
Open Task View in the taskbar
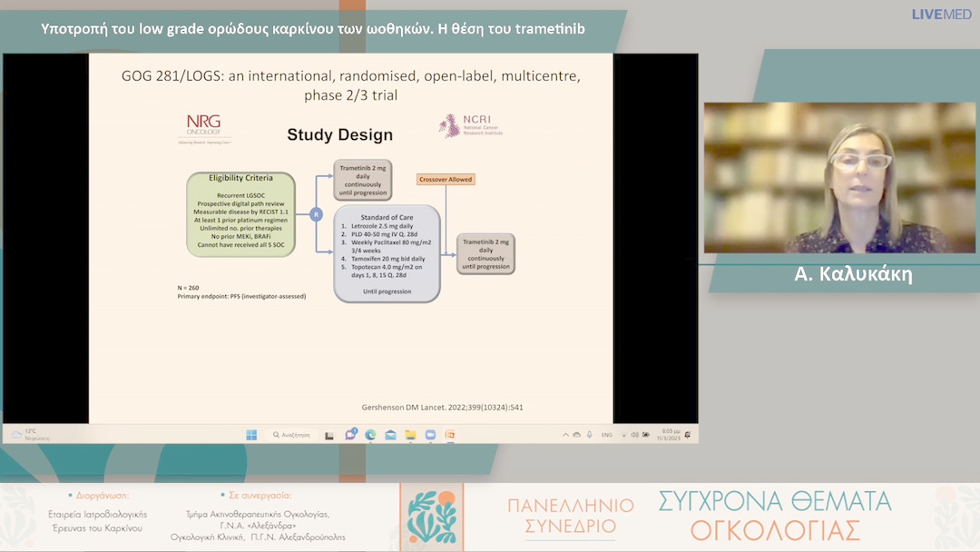coord(328,435)
